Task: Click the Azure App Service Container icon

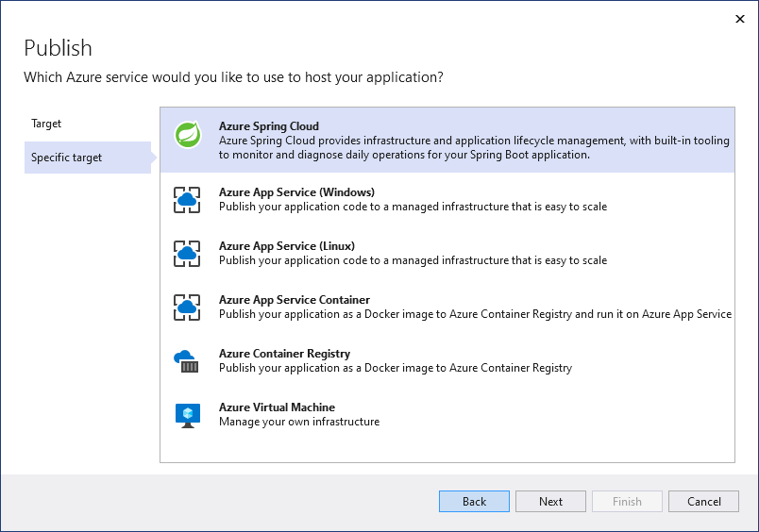Action: pyautogui.click(x=187, y=308)
